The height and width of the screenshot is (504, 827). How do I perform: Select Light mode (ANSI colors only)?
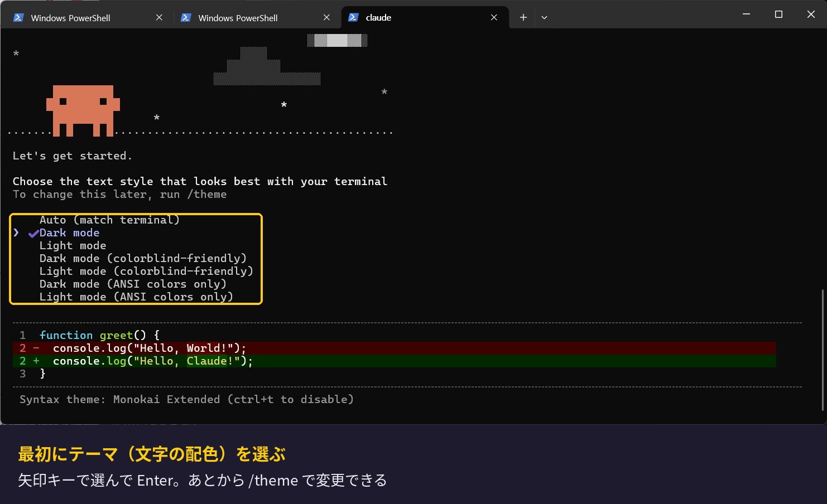136,297
